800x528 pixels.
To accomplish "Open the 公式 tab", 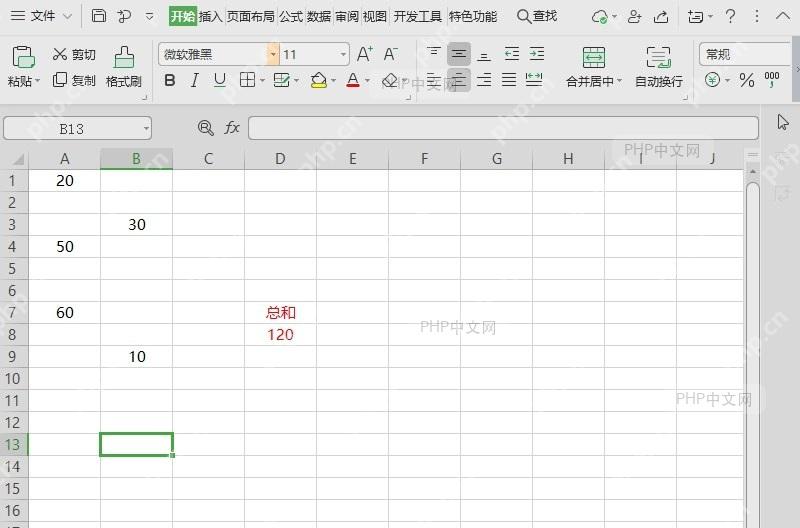I will tap(291, 16).
